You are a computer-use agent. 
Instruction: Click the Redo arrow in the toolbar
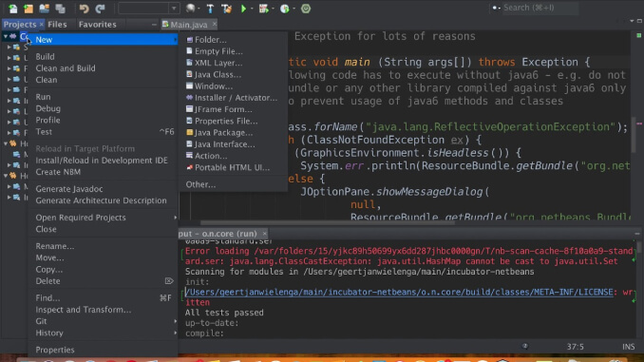click(x=100, y=9)
